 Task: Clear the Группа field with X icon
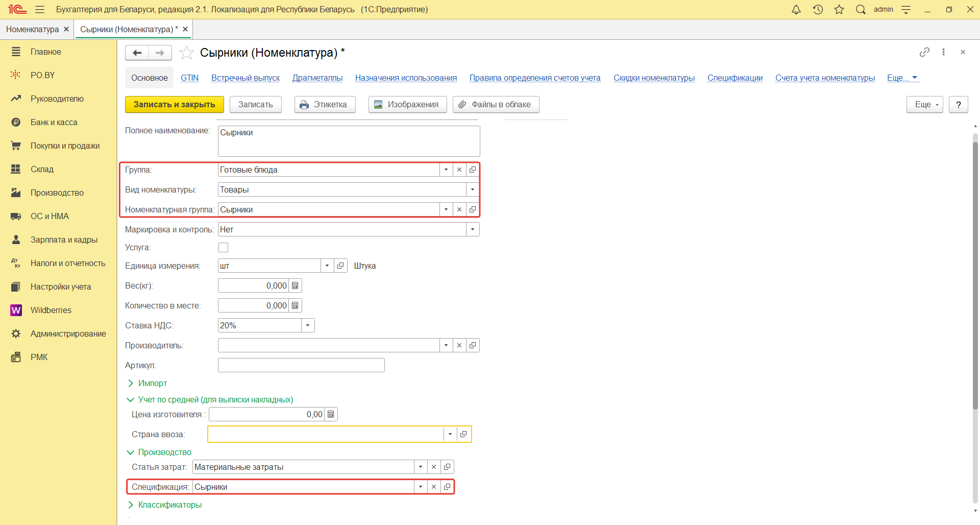(459, 170)
